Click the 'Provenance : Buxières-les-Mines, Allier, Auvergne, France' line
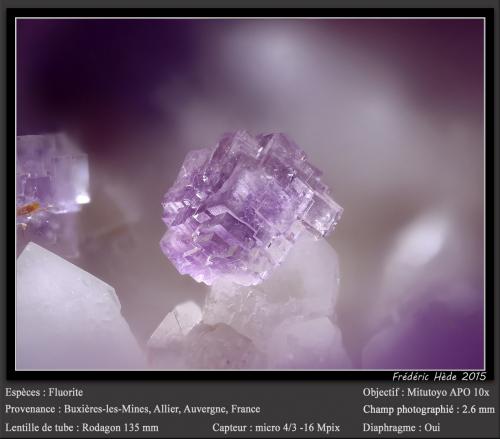The image size is (500, 439). (x=133, y=409)
